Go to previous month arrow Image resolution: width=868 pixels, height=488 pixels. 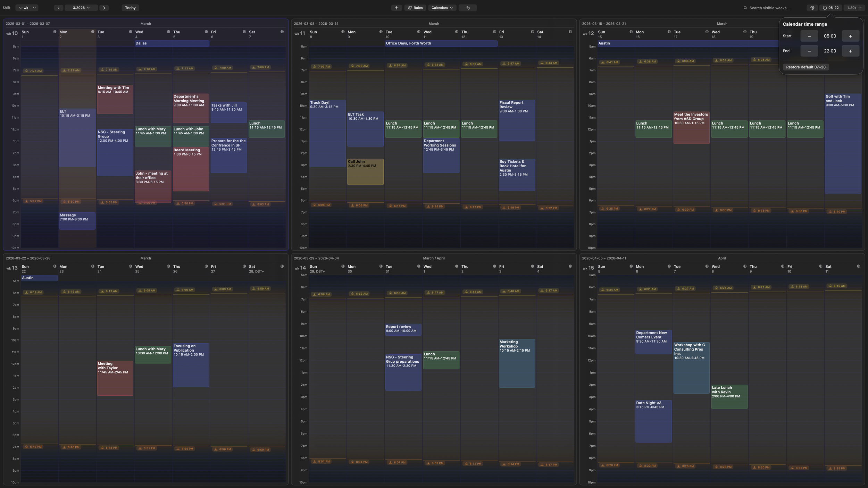coord(58,8)
